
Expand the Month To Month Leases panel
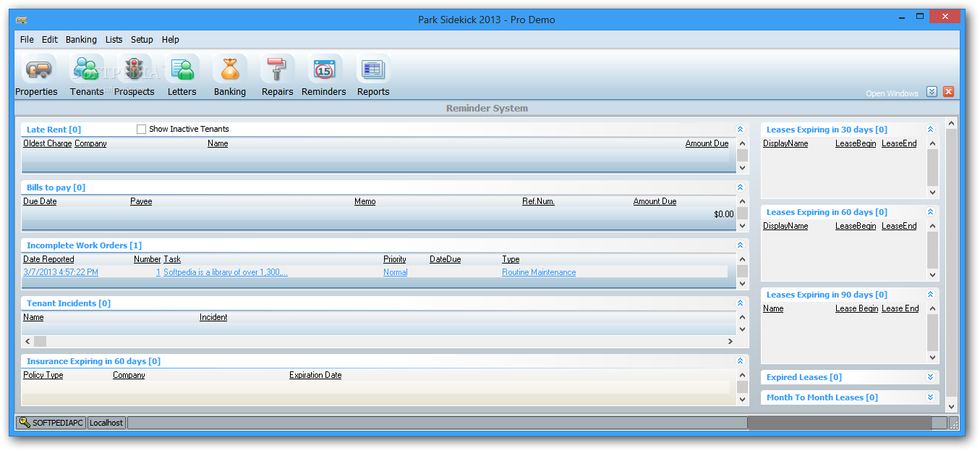click(930, 397)
